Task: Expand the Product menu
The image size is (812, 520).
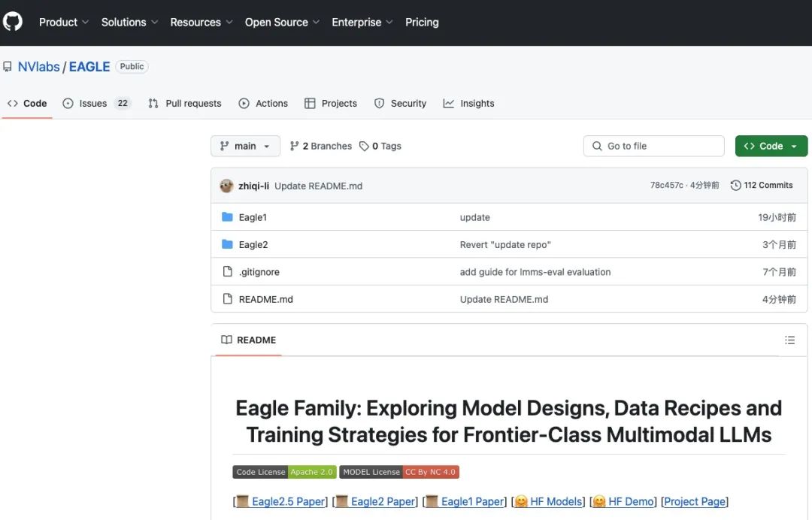Action: [64, 23]
